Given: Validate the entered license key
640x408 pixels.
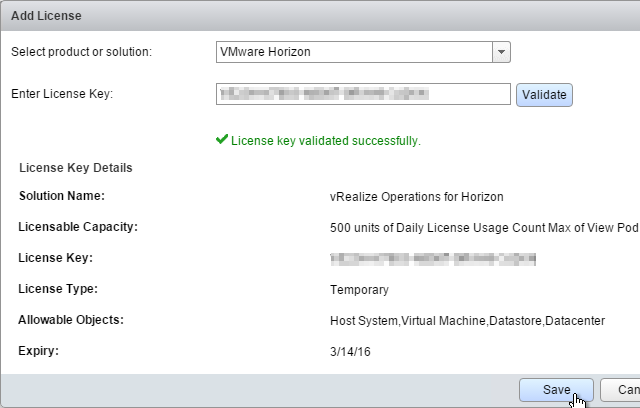Looking at the screenshot, I should click(544, 95).
